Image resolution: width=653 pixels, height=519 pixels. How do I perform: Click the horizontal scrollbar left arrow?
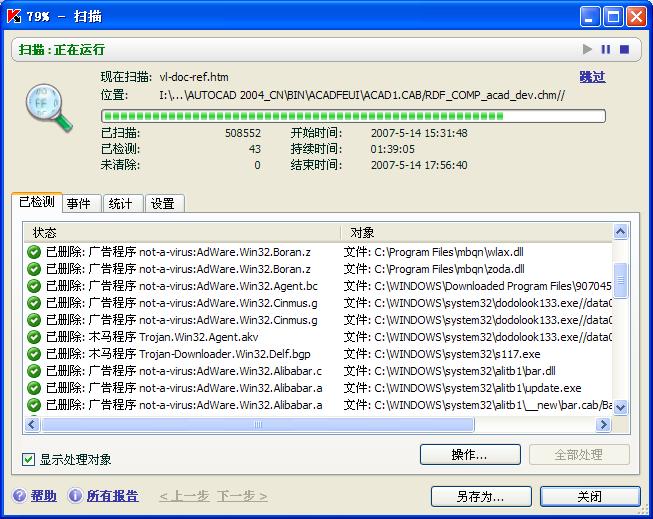click(32, 424)
